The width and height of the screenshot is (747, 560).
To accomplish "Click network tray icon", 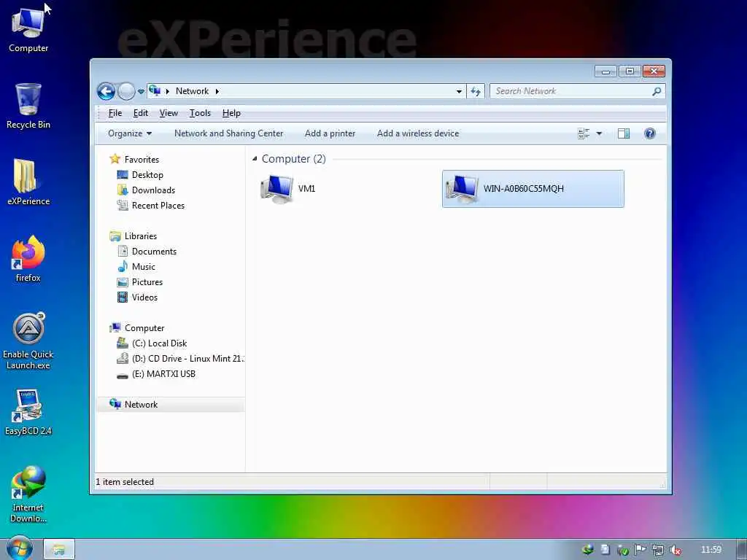I will pyautogui.click(x=658, y=550).
